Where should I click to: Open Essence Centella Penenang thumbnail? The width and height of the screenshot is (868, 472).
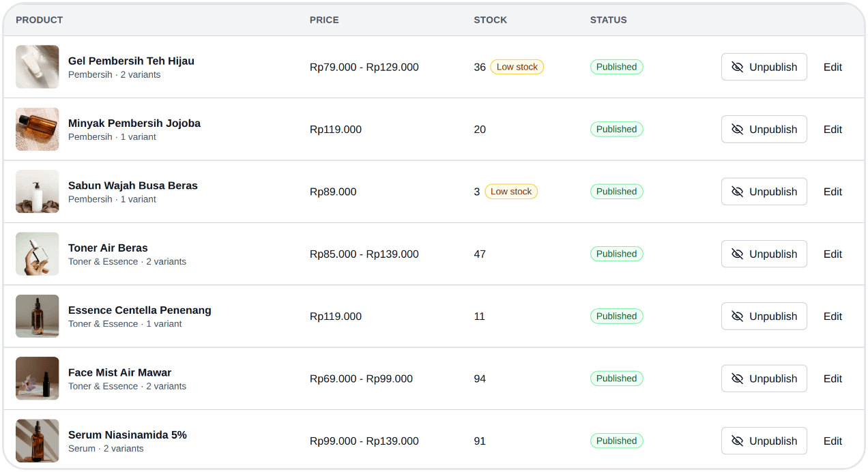click(x=38, y=316)
